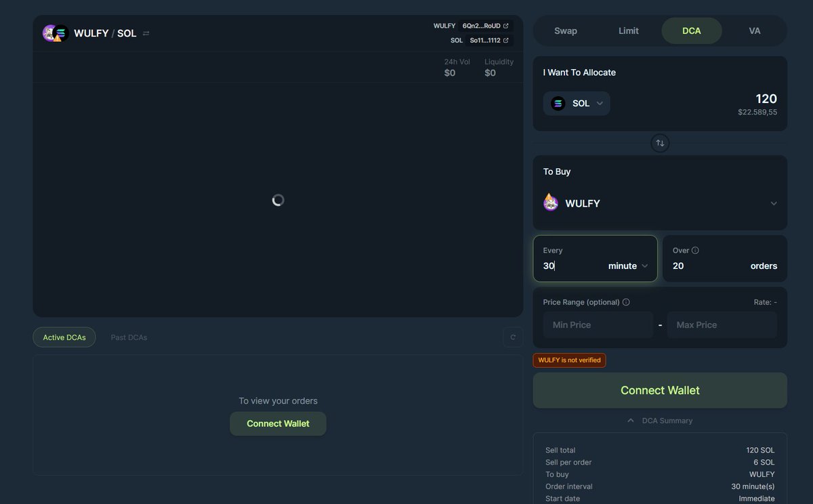813x504 pixels.
Task: Open the interval unit dropdown showing minute
Action: click(627, 266)
